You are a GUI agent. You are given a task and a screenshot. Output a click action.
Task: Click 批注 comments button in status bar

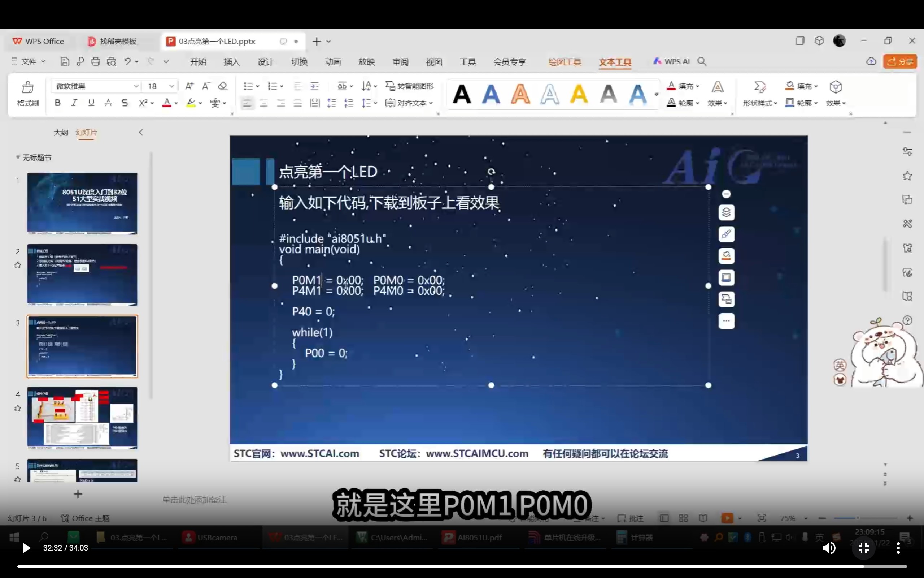click(x=631, y=518)
